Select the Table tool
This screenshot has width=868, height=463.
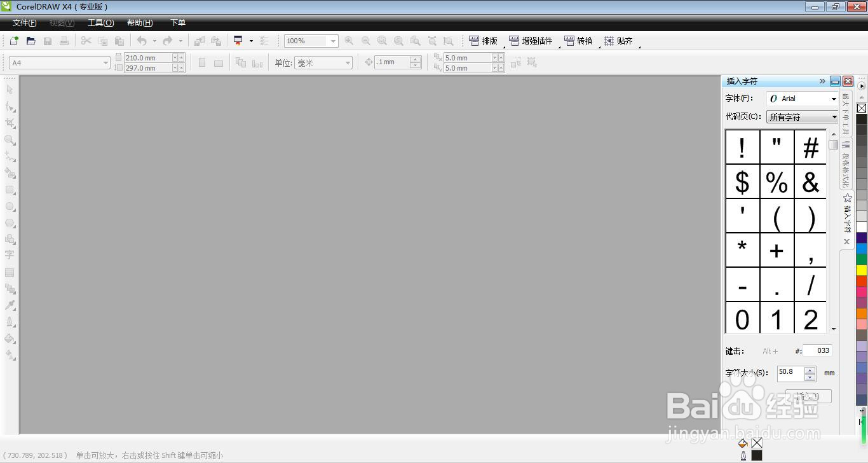tap(10, 272)
